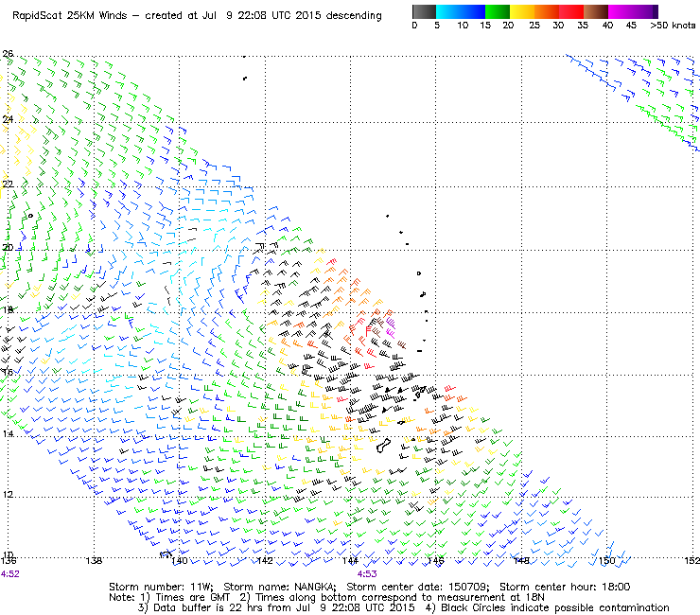Click the orange 25-30 knots legend swatch
Screen dimensions: 700x615
[x=547, y=11]
